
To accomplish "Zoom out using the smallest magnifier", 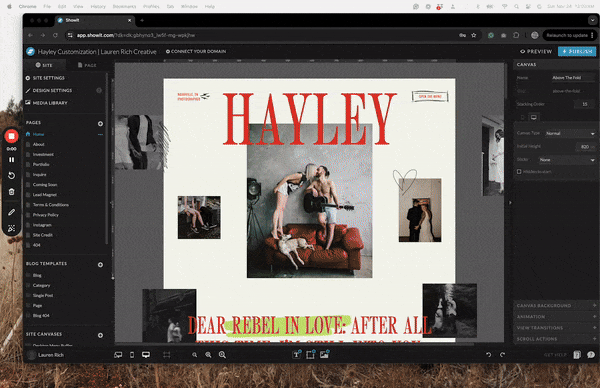I will (195, 355).
